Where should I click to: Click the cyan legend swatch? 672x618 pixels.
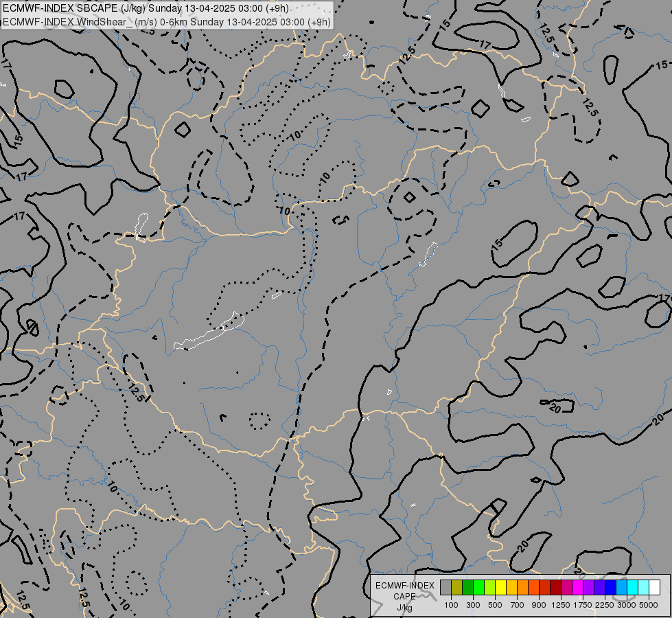point(633,587)
